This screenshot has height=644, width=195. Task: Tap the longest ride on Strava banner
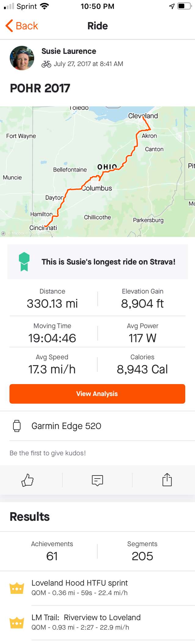[x=97, y=262]
